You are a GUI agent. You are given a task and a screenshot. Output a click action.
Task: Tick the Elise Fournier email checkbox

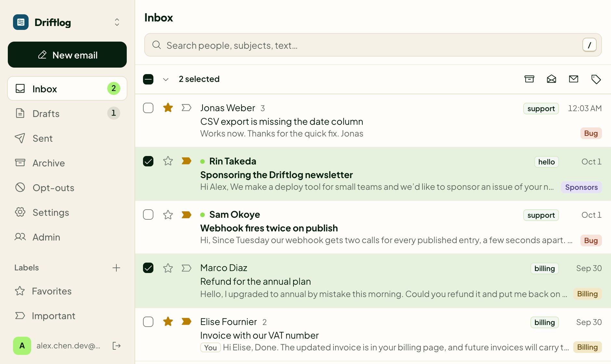click(148, 322)
